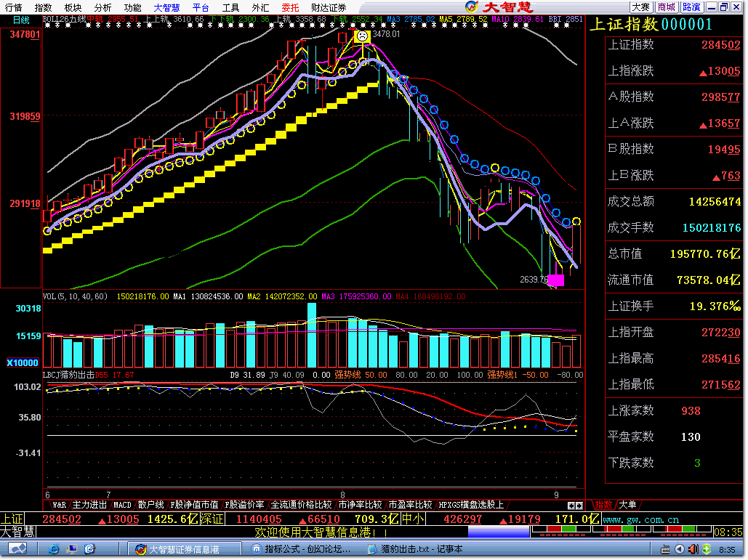Click the 上证换手 value 19.376‰
The width and height of the screenshot is (748, 560).
[715, 307]
